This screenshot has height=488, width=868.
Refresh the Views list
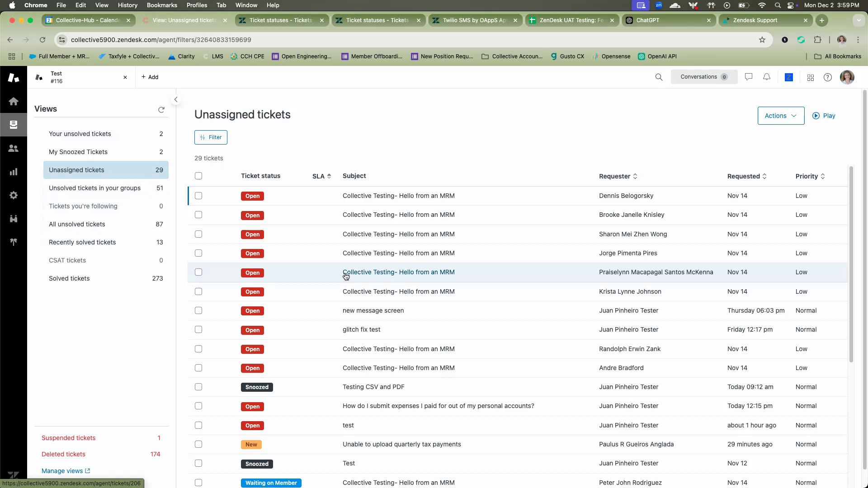(161, 110)
